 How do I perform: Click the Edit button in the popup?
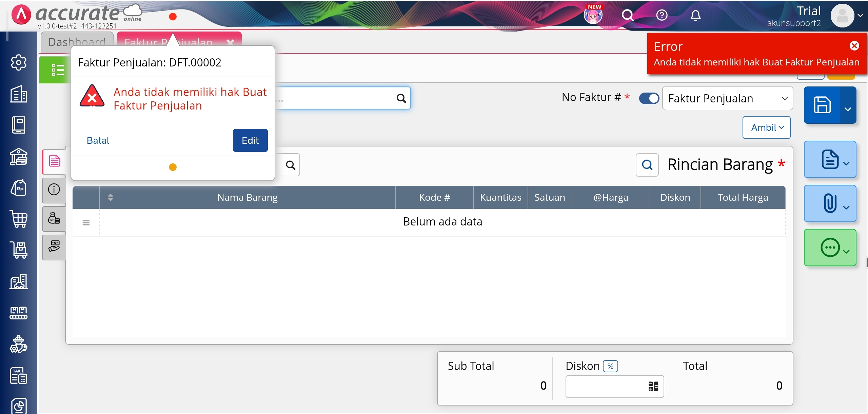click(x=250, y=140)
